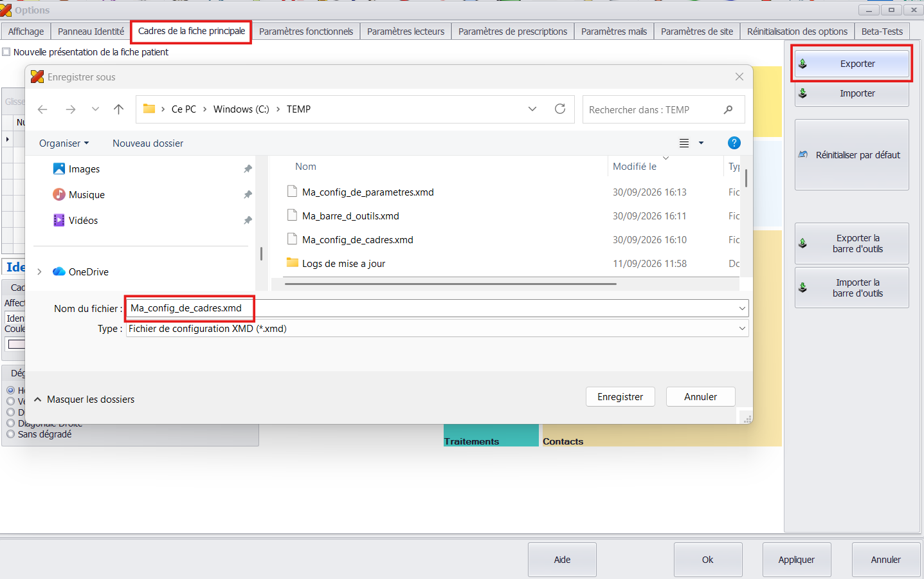Click Réinitialiser par défaut button
The height and width of the screenshot is (579, 924).
[851, 155]
